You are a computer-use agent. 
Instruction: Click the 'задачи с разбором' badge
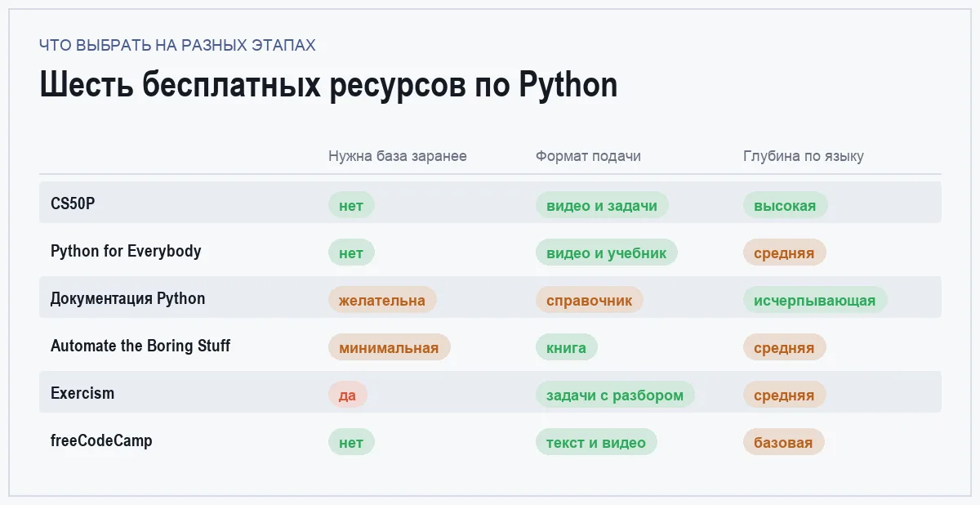coord(615,396)
